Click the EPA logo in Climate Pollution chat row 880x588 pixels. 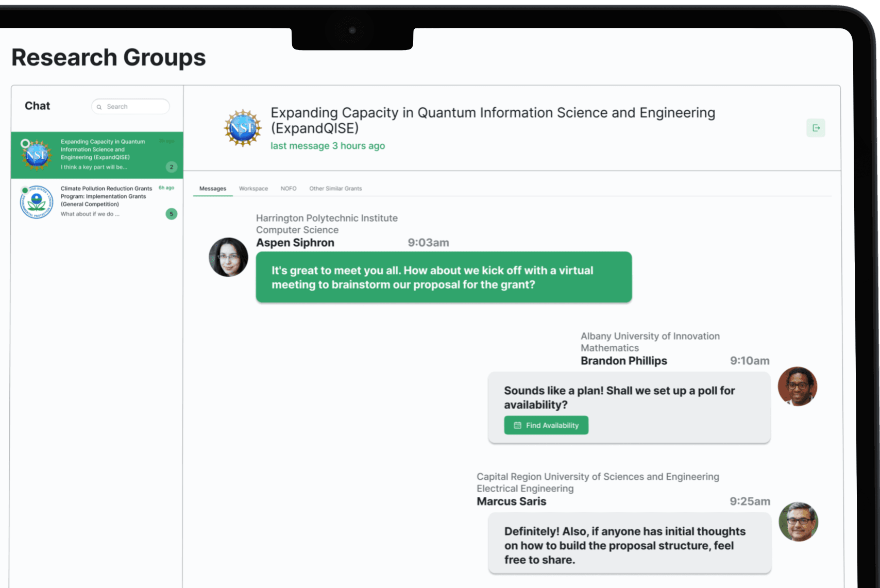(x=37, y=201)
